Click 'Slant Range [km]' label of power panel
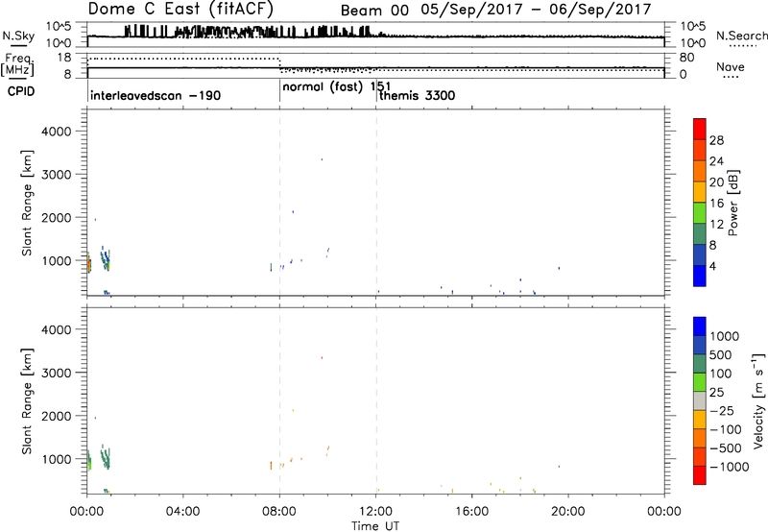 click(x=27, y=203)
